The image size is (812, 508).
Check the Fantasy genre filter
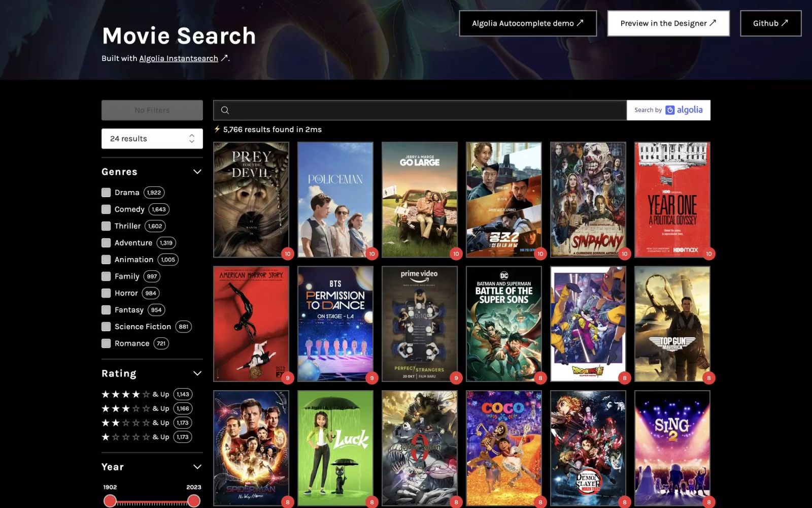(x=106, y=310)
